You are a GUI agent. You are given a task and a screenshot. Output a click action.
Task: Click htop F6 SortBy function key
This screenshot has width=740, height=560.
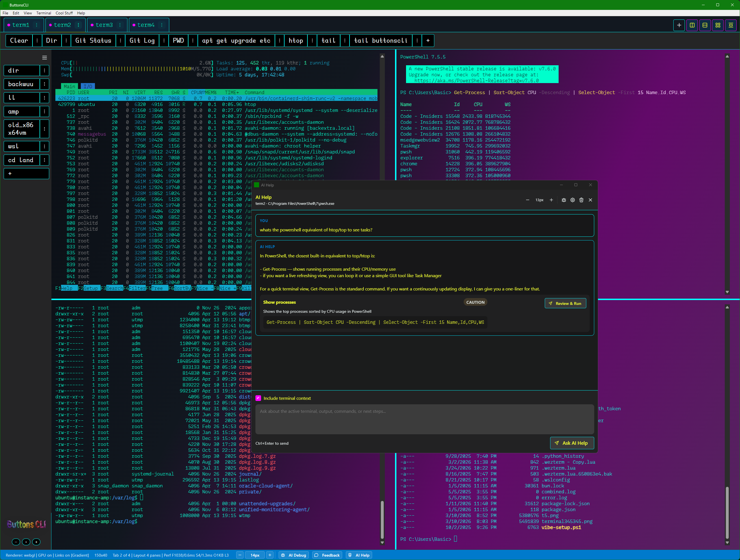click(179, 288)
